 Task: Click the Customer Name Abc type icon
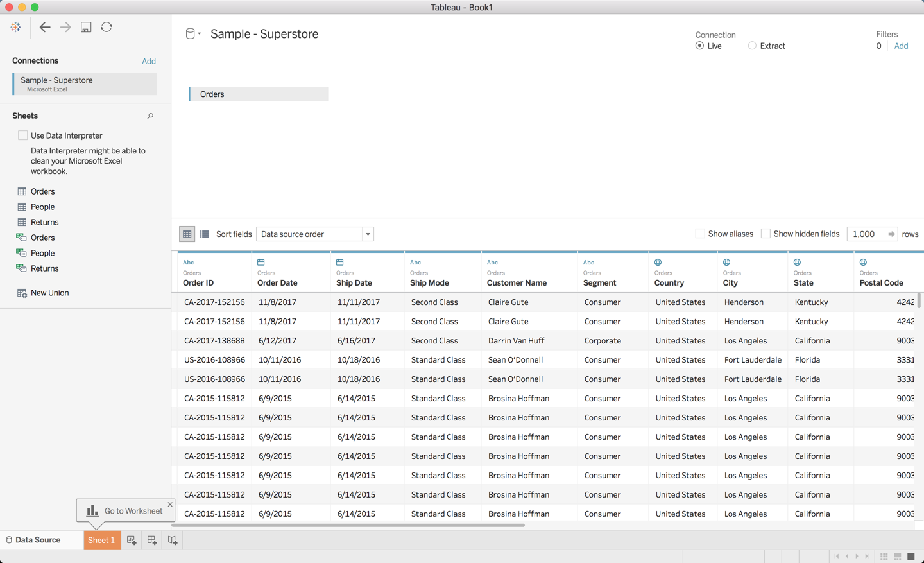[x=493, y=262]
